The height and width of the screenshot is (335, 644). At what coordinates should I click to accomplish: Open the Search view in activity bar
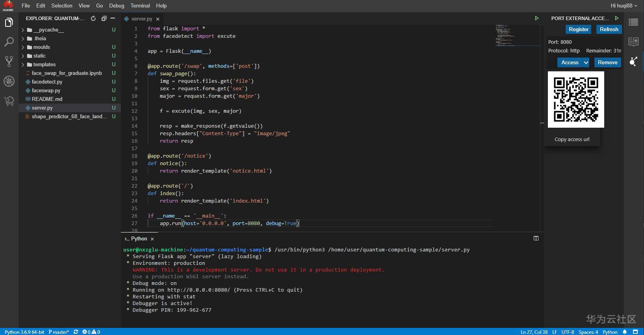point(9,42)
